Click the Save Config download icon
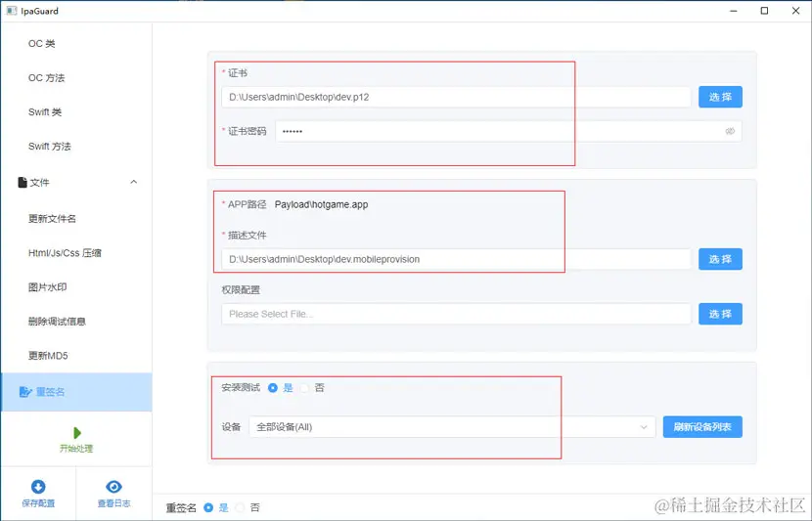This screenshot has height=521, width=812. click(x=38, y=487)
